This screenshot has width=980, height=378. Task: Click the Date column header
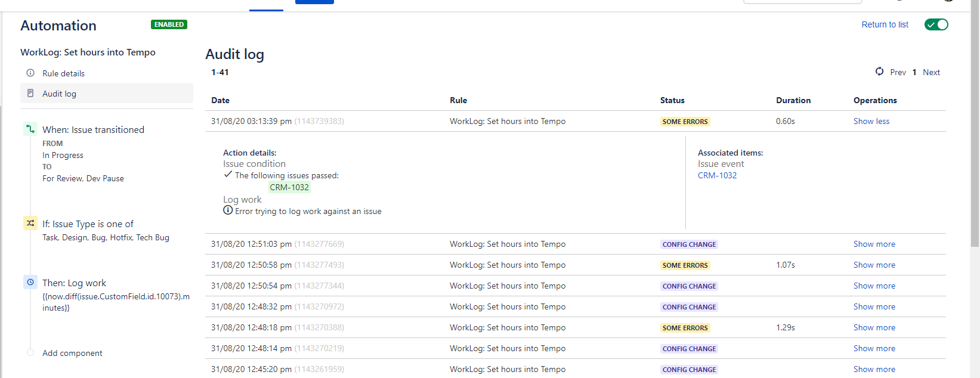coord(220,100)
